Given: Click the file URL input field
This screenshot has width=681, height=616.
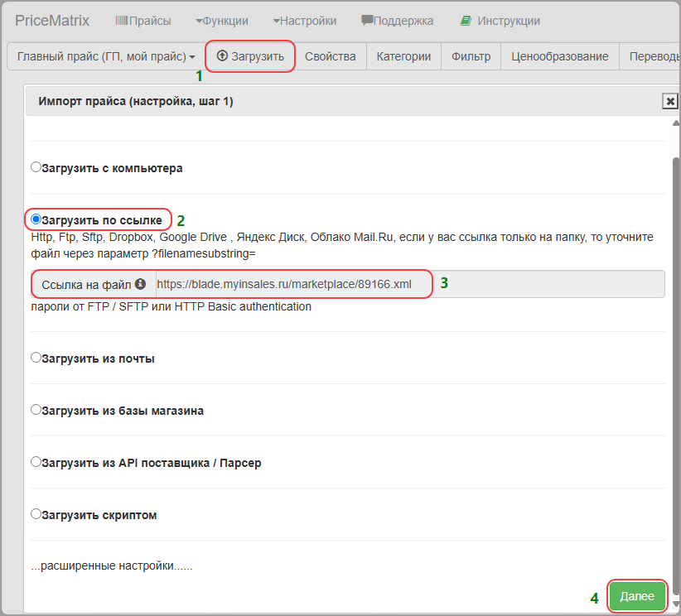Looking at the screenshot, I should (x=410, y=284).
